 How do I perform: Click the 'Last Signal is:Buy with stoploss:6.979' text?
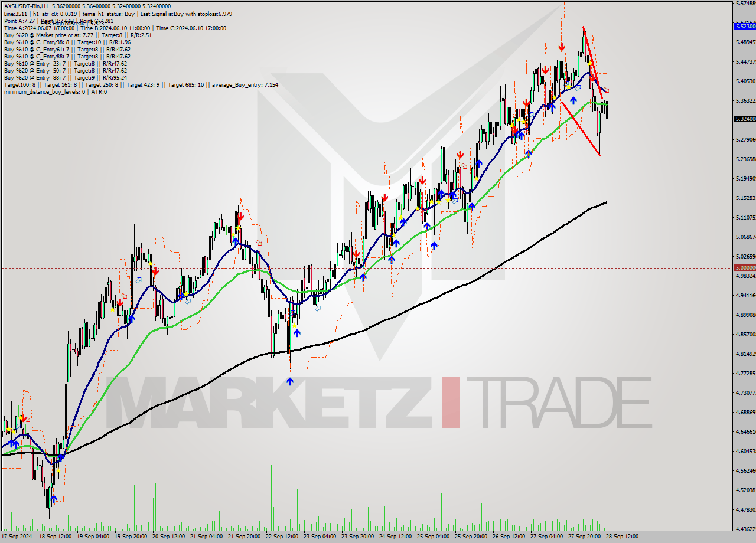pyautogui.click(x=187, y=14)
